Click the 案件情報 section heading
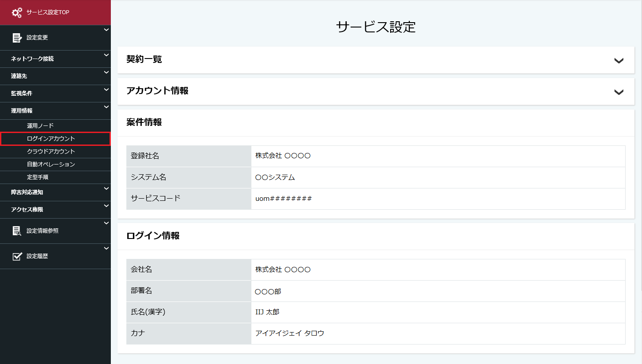642x364 pixels. 144,122
